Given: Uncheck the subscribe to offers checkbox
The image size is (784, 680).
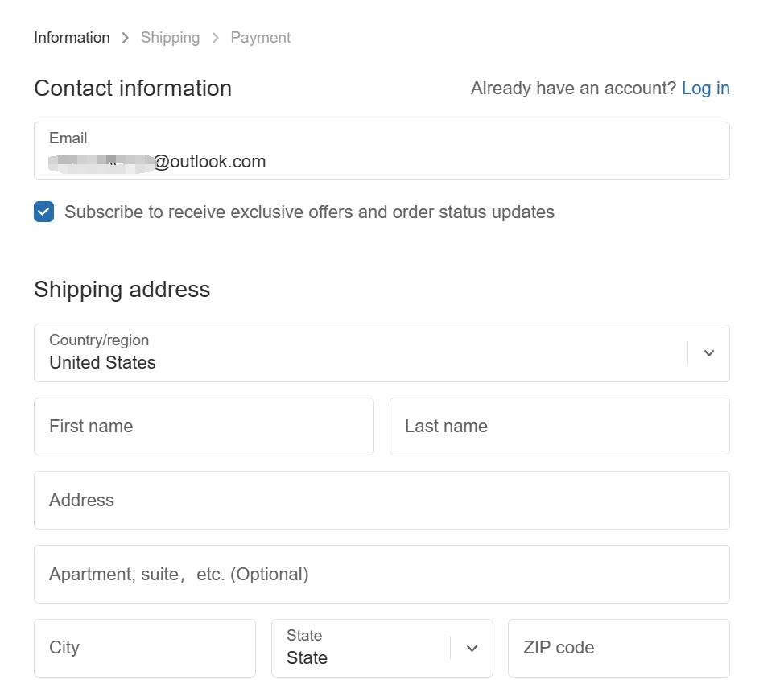Looking at the screenshot, I should (x=44, y=212).
